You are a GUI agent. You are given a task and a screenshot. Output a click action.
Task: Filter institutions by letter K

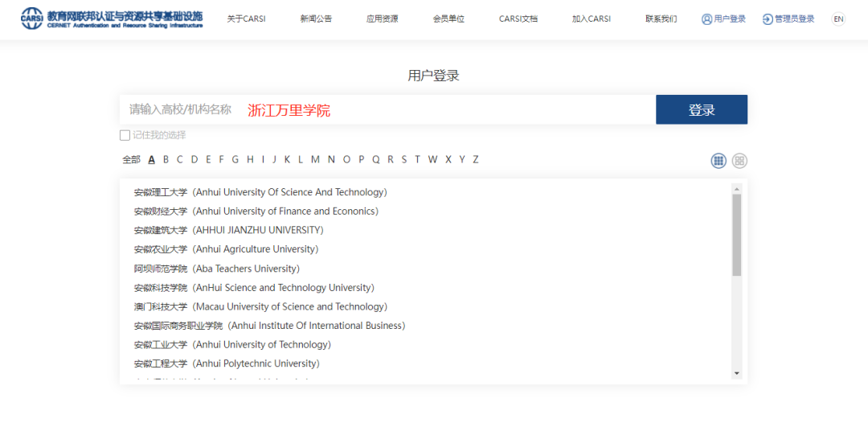pyautogui.click(x=287, y=159)
